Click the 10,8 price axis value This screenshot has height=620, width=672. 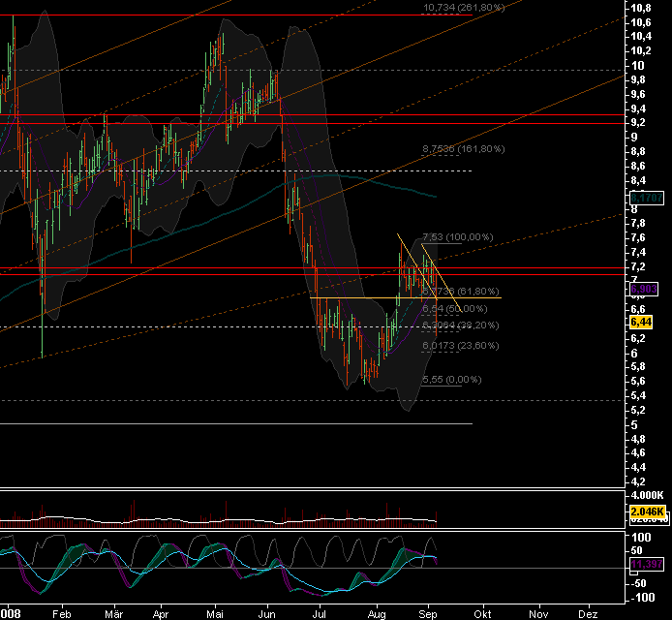pos(641,8)
